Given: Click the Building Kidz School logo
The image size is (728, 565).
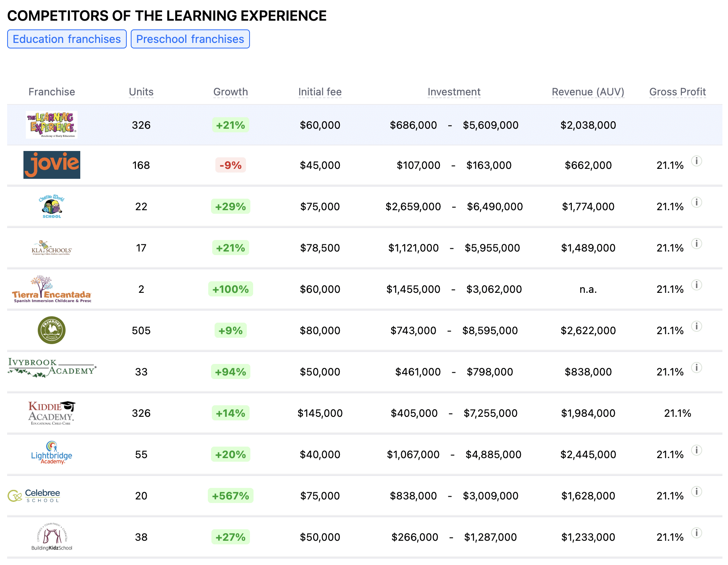Looking at the screenshot, I should pyautogui.click(x=52, y=537).
